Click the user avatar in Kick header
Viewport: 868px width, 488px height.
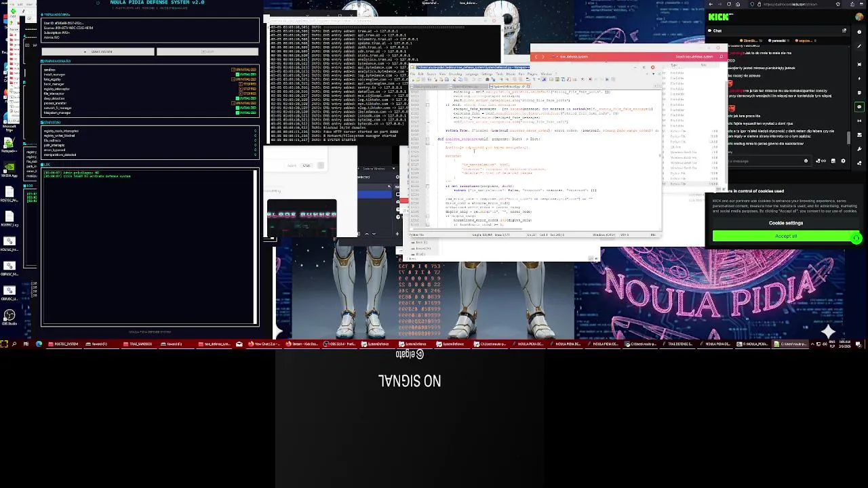859,17
